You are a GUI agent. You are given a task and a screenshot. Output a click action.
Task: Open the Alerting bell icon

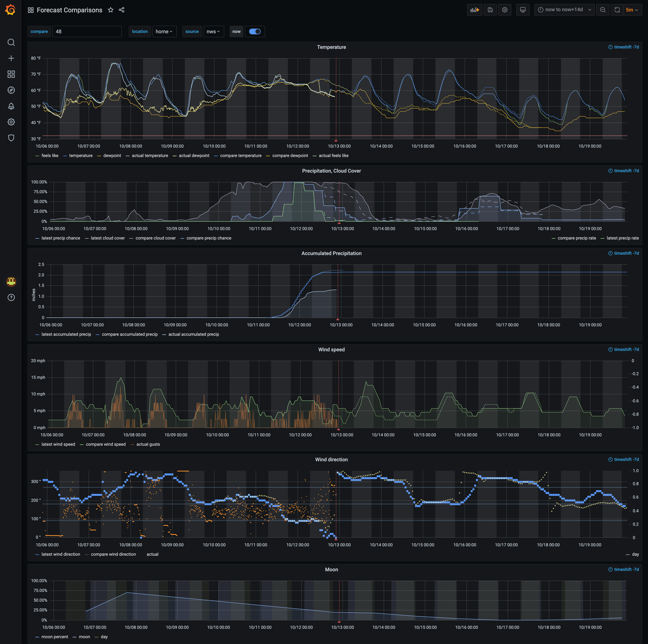click(x=11, y=106)
